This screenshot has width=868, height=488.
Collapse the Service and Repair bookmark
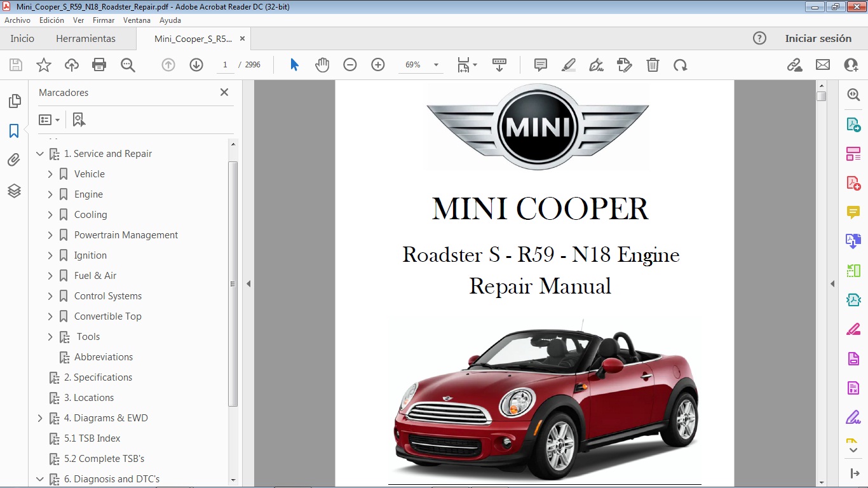(40, 153)
